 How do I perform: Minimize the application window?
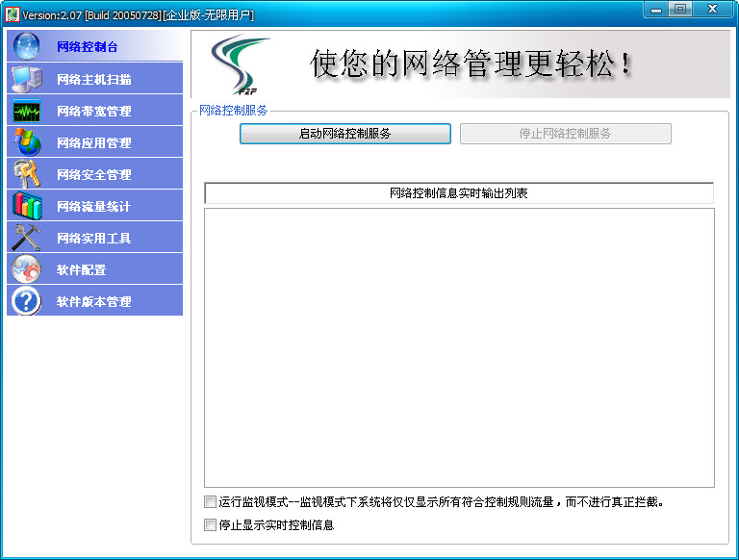656,10
